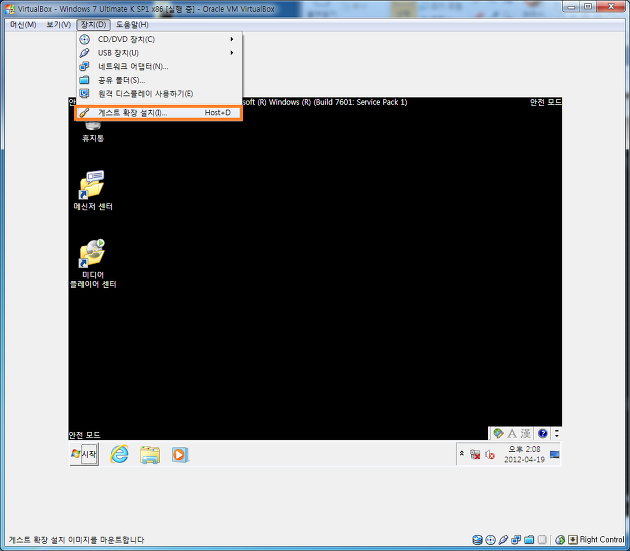Select 네트워크 어댑터(N)... menu entry

tap(159, 67)
